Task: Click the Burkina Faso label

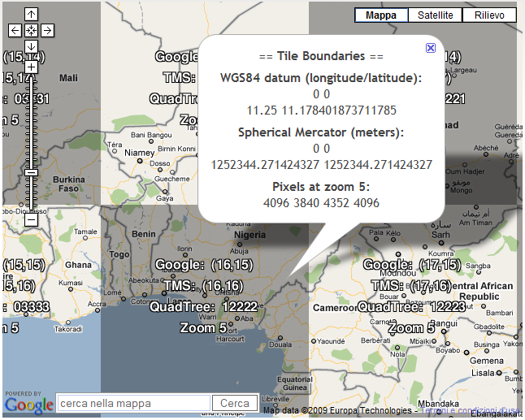Action: [69, 184]
